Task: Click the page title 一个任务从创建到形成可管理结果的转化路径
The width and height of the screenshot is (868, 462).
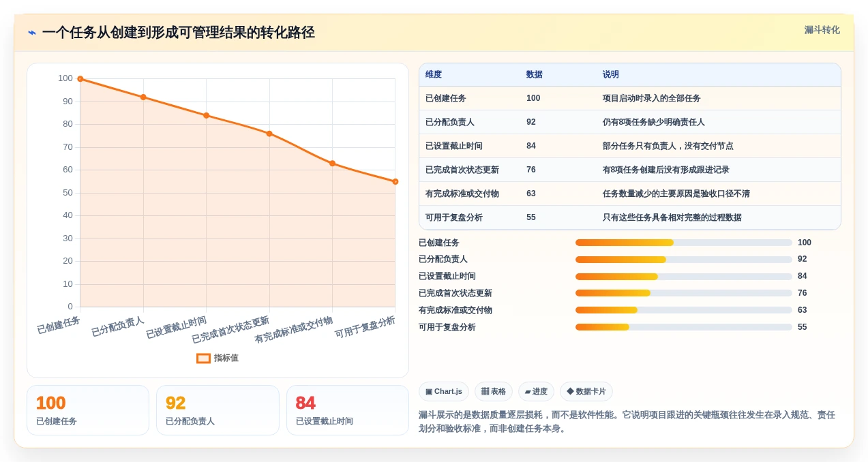Action: (178, 33)
